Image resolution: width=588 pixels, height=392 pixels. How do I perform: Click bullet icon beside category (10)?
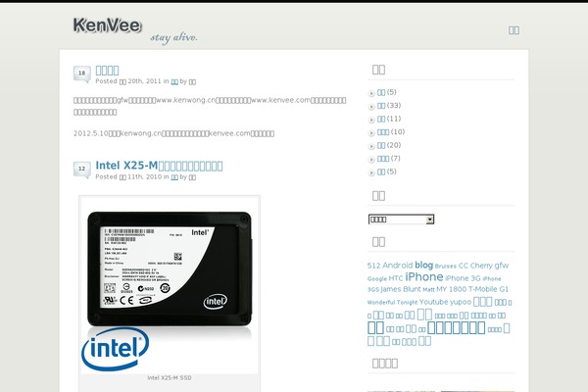coord(371,133)
